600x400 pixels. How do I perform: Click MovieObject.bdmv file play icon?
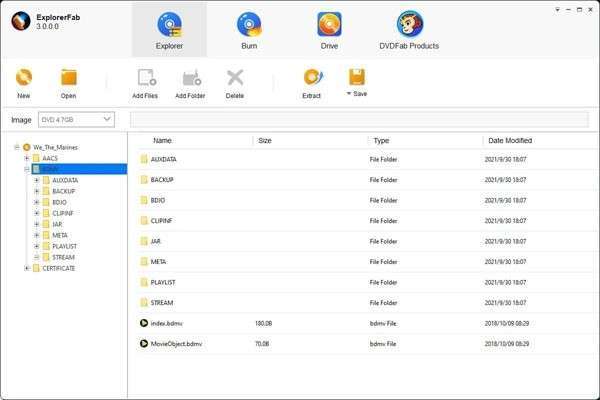[x=144, y=343]
